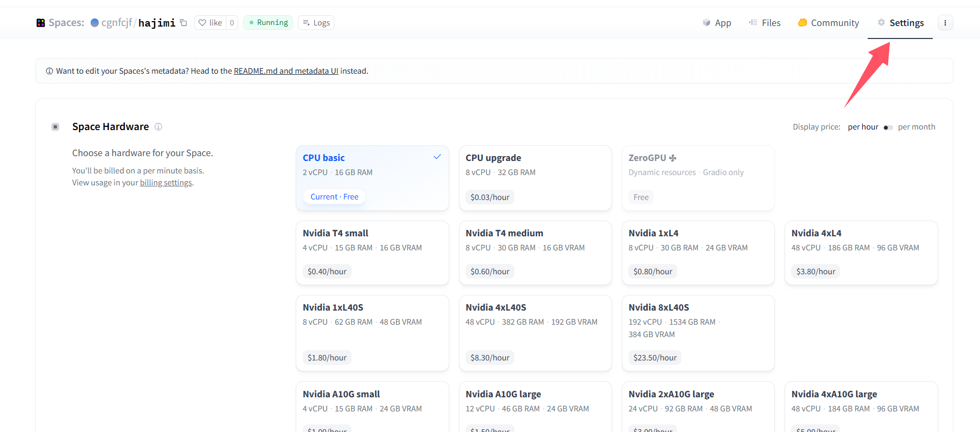Click the $3.80/hour price badge
Image resolution: width=980 pixels, height=432 pixels.
click(816, 272)
